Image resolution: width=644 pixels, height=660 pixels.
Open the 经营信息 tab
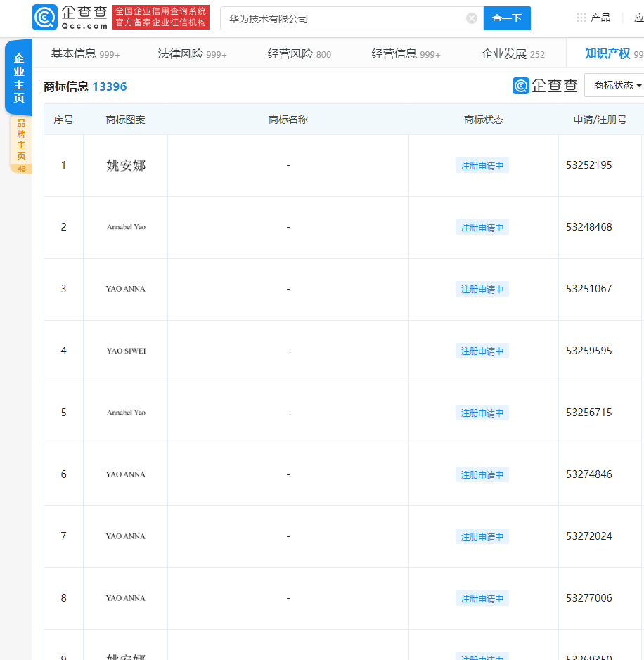394,53
